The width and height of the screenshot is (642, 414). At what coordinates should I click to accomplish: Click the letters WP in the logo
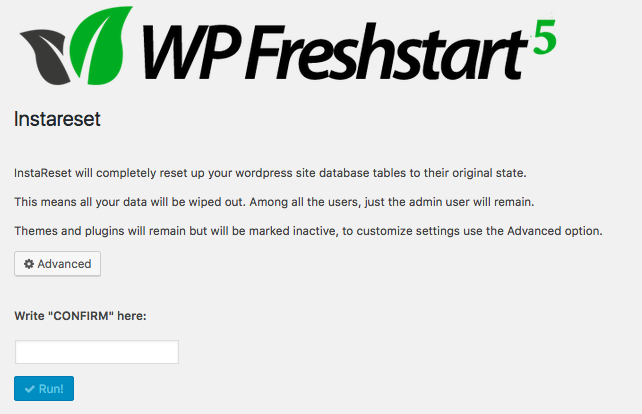pos(190,51)
